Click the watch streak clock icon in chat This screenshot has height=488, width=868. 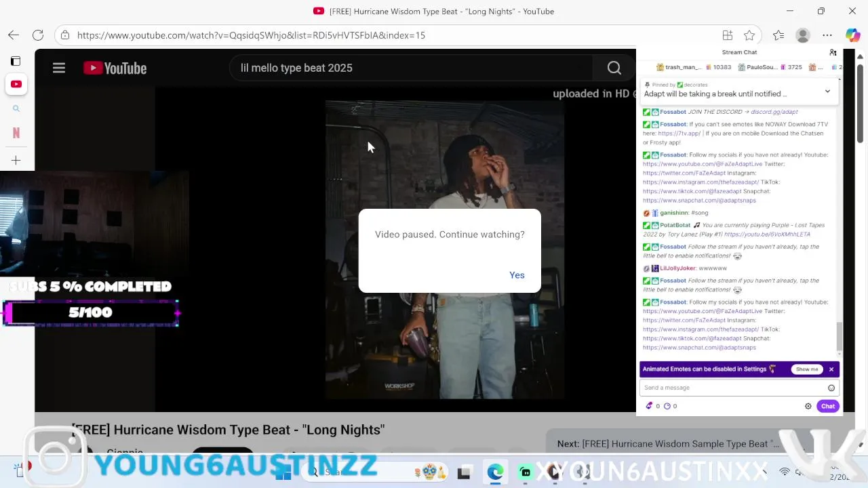click(667, 406)
